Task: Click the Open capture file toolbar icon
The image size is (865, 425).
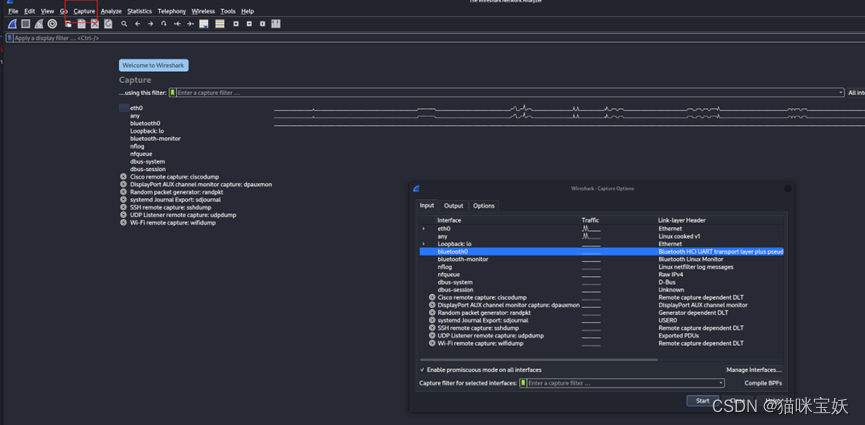Action: (x=68, y=24)
